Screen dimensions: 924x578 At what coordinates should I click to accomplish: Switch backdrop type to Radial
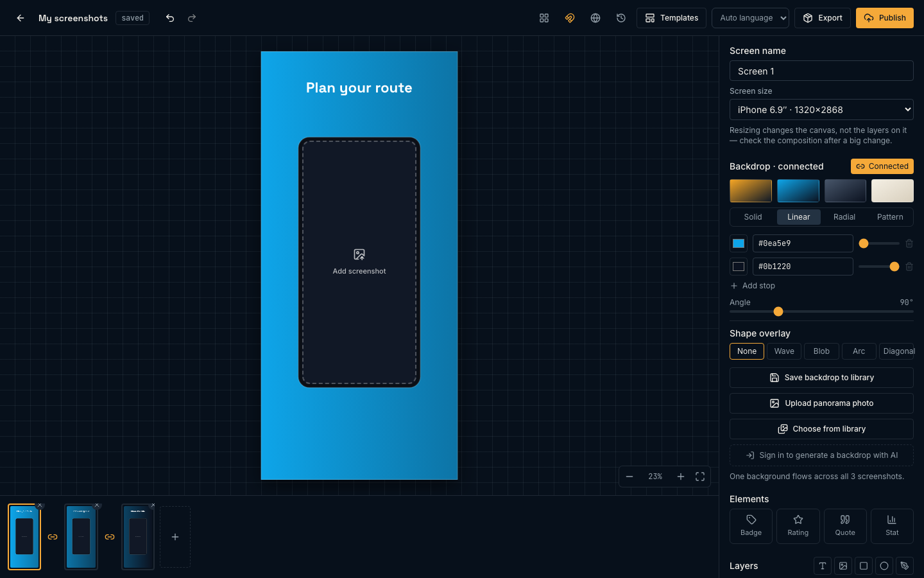click(x=844, y=217)
